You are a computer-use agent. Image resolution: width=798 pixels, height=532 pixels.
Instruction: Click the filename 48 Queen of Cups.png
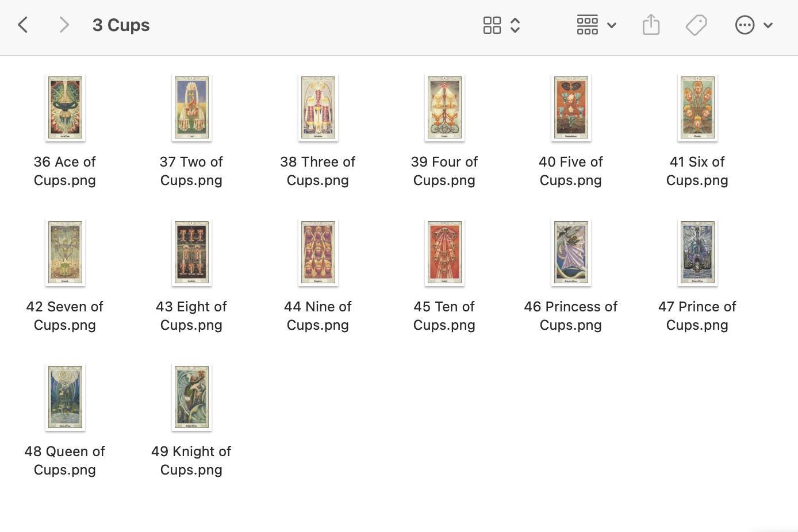pos(65,460)
